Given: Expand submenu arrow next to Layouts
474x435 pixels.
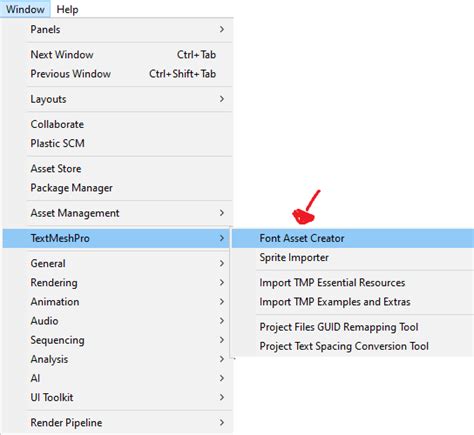Looking at the screenshot, I should (x=222, y=99).
